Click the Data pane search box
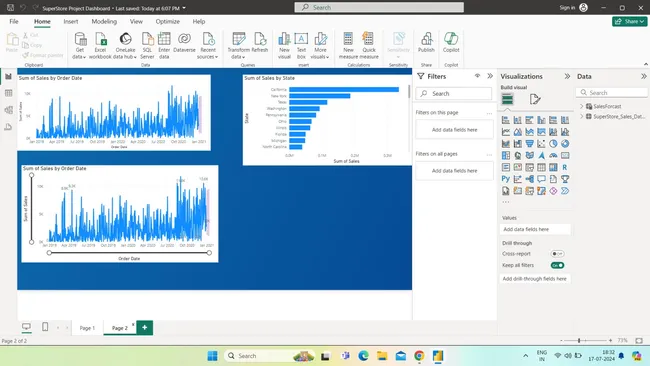 612,93
